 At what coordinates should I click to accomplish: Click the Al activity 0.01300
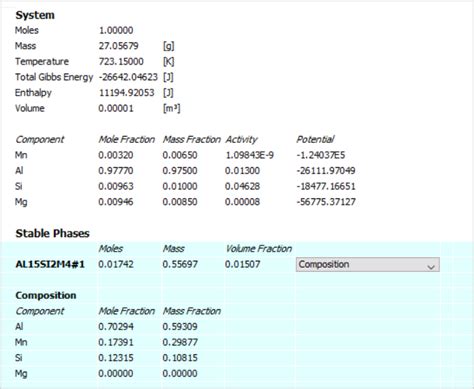point(242,171)
